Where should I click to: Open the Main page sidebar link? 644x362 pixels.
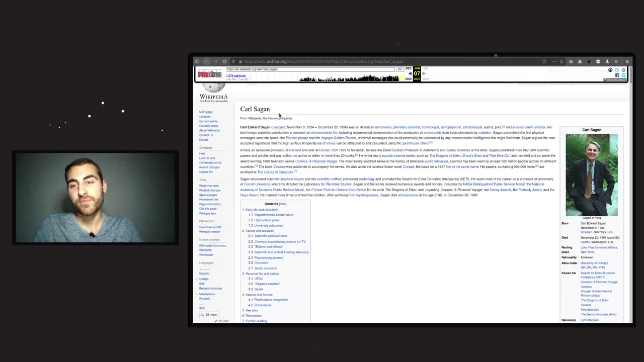[206, 112]
